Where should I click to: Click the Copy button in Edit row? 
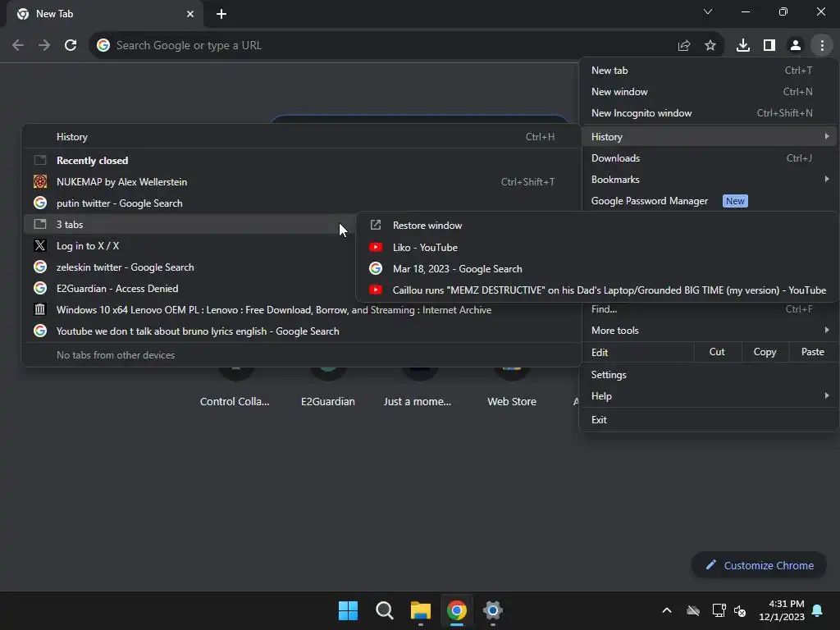click(x=765, y=352)
